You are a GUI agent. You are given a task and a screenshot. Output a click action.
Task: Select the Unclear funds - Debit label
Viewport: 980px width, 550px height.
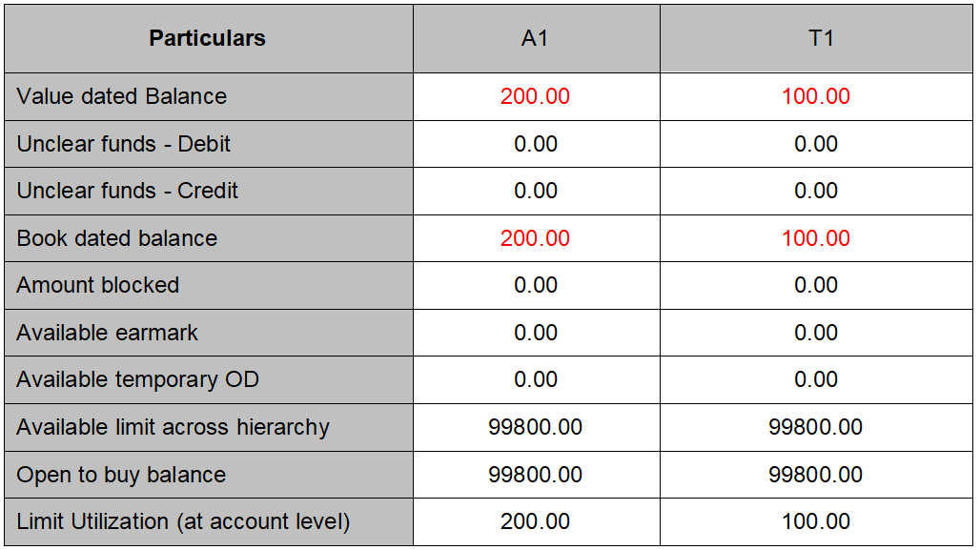(124, 144)
